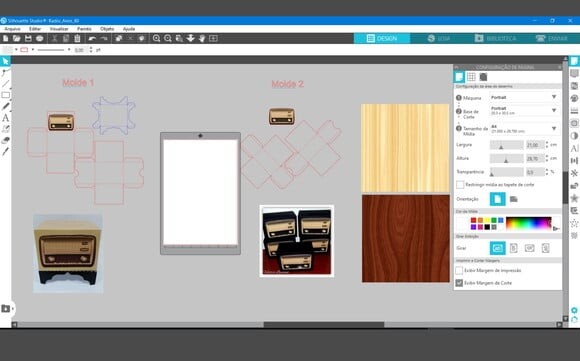Click the Largura width slider
The height and width of the screenshot is (361, 580).
(506, 145)
